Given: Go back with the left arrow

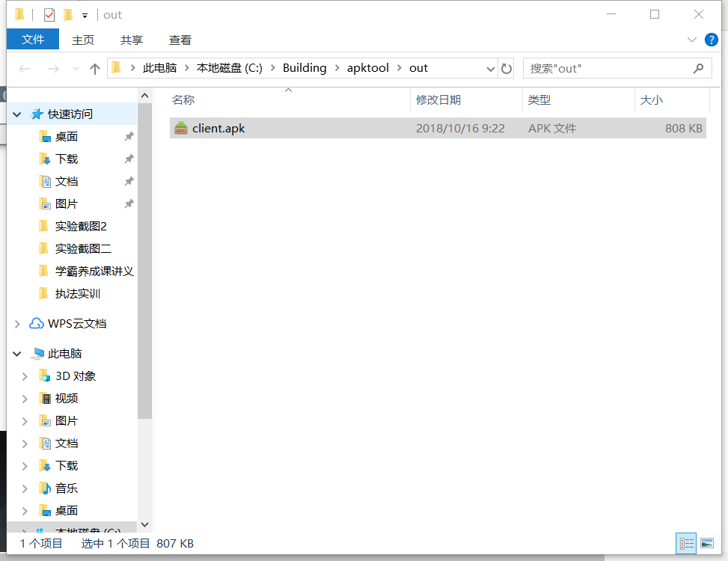Looking at the screenshot, I should click(x=24, y=69).
